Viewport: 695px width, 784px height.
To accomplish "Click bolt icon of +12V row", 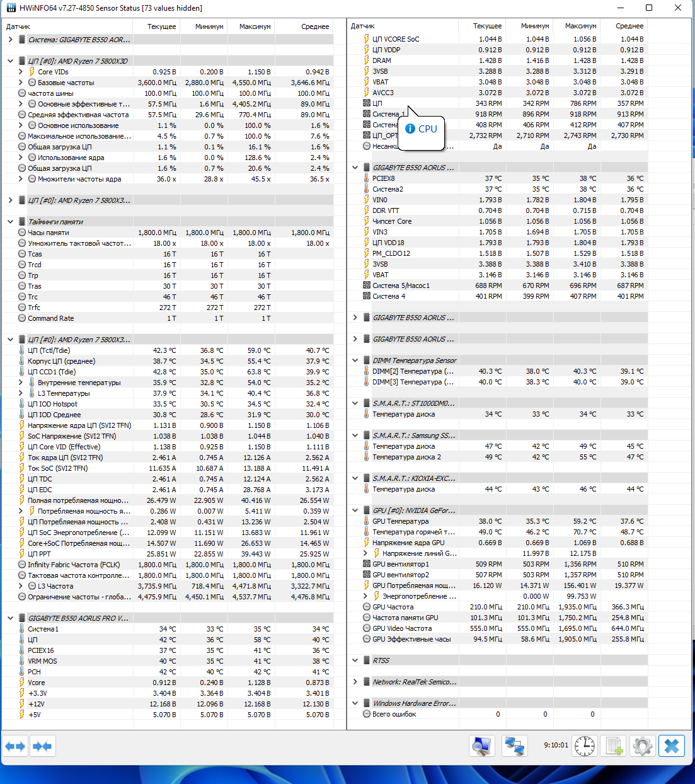I will [22, 704].
